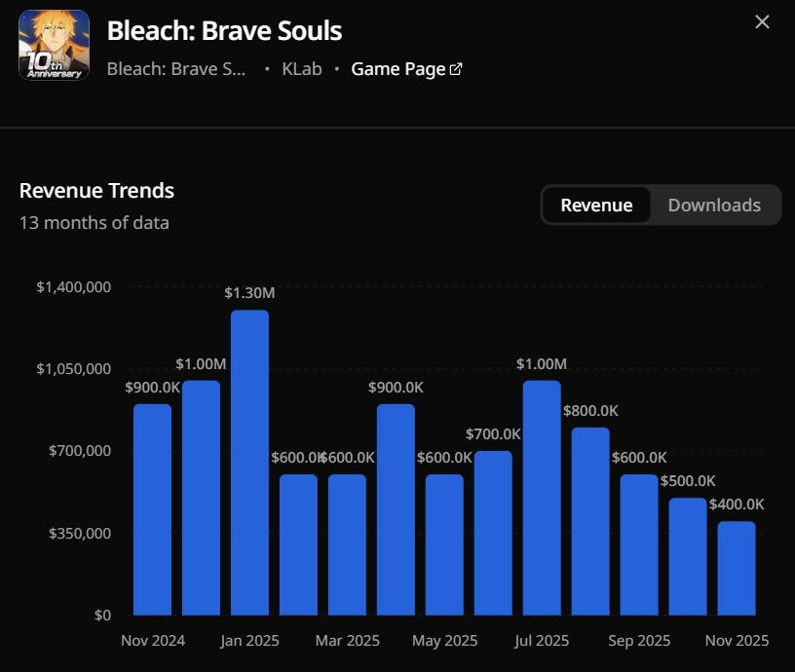Select the Nov 2024 revenue bar

pos(153,509)
